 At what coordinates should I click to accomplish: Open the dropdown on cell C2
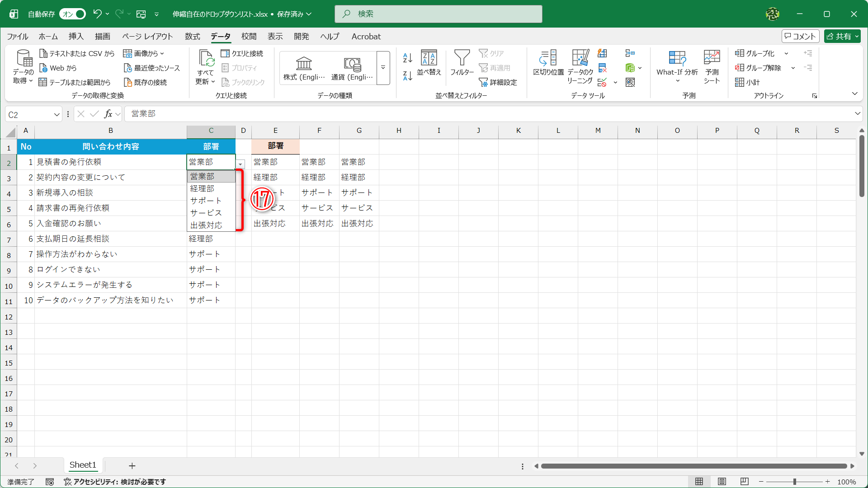[240, 164]
